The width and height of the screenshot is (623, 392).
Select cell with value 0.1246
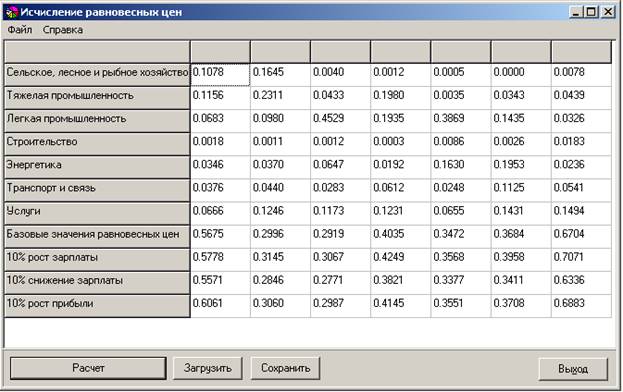point(281,213)
